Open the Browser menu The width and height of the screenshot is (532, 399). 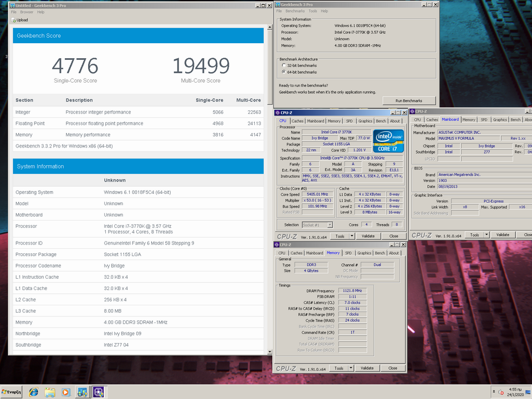tap(27, 12)
